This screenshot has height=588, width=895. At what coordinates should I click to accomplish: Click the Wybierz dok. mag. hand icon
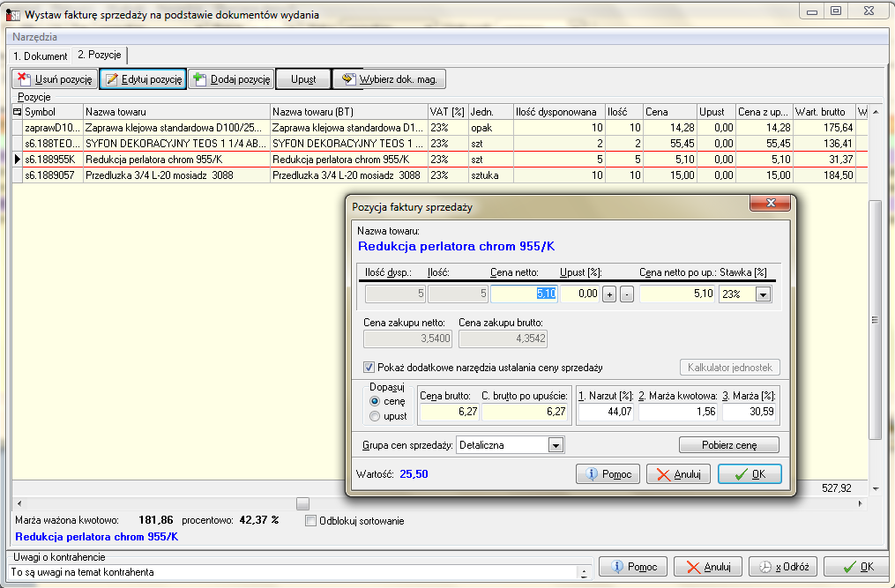click(x=348, y=78)
